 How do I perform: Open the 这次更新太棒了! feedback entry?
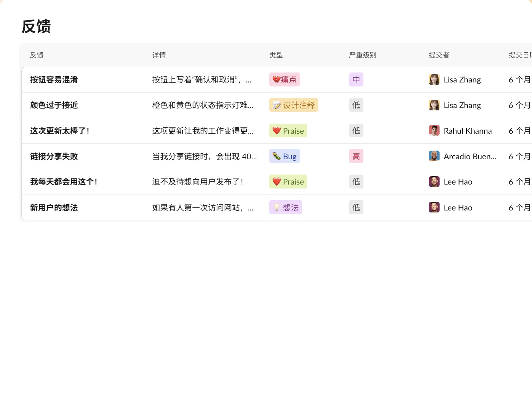point(60,131)
